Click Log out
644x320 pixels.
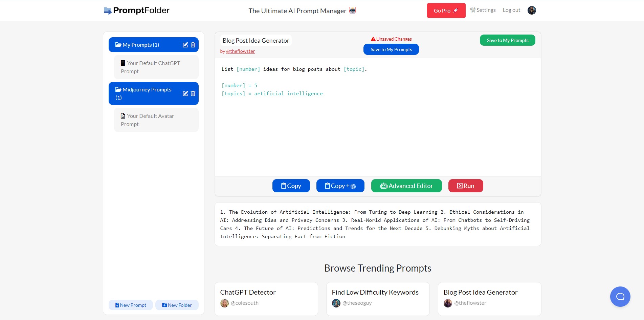pyautogui.click(x=511, y=10)
